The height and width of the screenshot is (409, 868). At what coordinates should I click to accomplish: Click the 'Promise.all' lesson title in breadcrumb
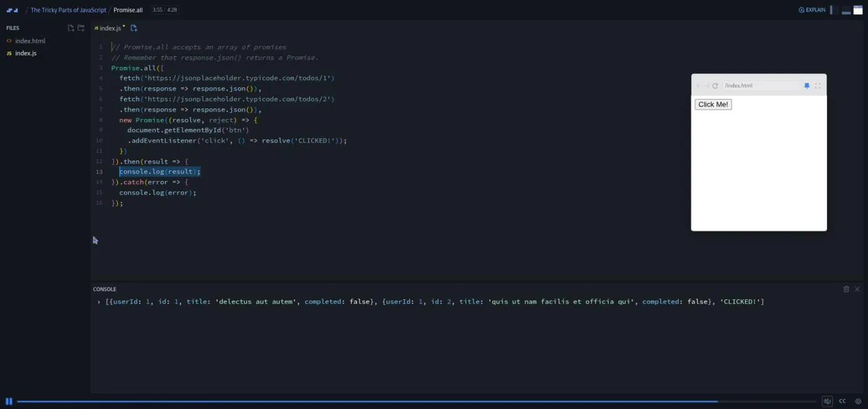128,10
